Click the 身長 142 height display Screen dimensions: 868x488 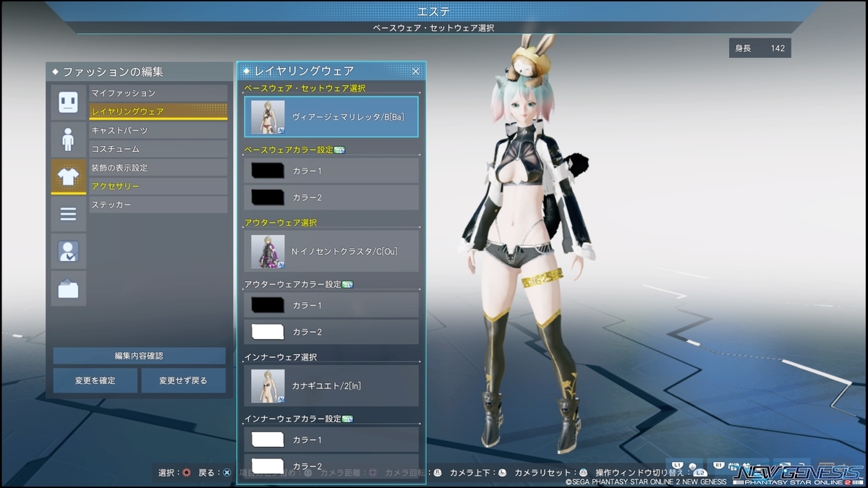760,48
